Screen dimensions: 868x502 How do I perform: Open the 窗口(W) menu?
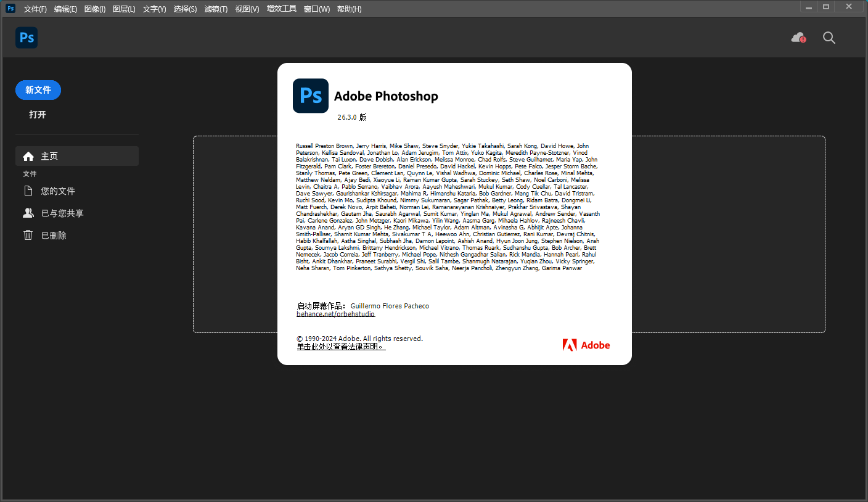coord(317,9)
